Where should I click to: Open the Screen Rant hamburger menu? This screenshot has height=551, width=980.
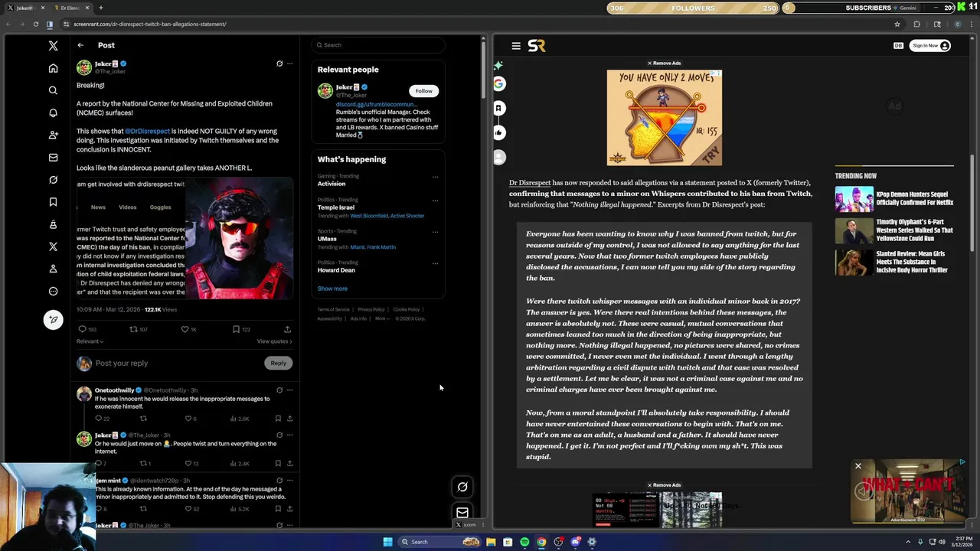(516, 46)
